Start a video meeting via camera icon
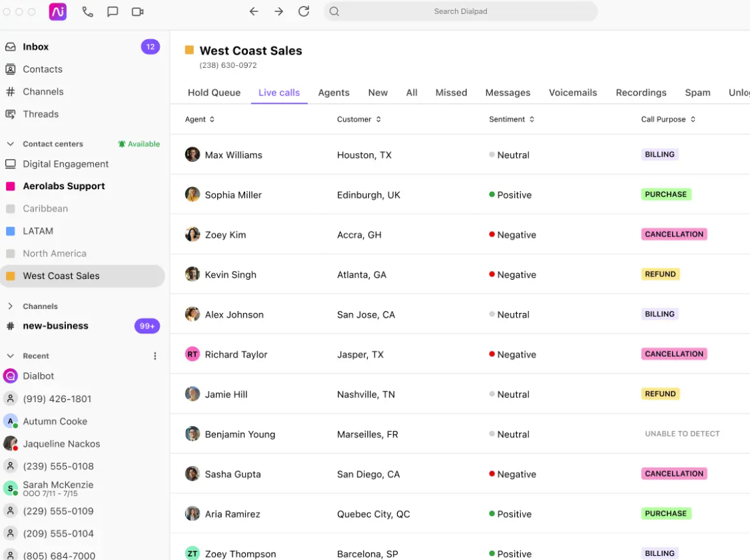This screenshot has width=750, height=560. [138, 11]
